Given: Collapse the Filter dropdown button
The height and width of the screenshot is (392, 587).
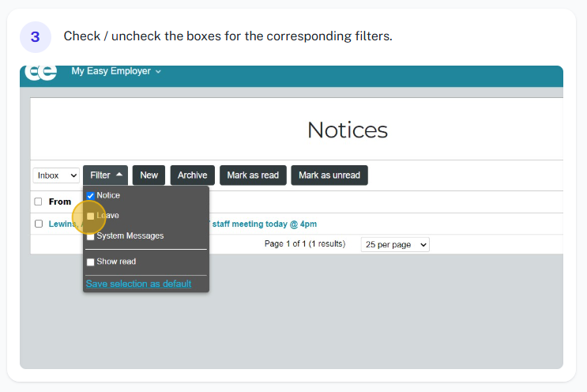Looking at the screenshot, I should coord(106,175).
